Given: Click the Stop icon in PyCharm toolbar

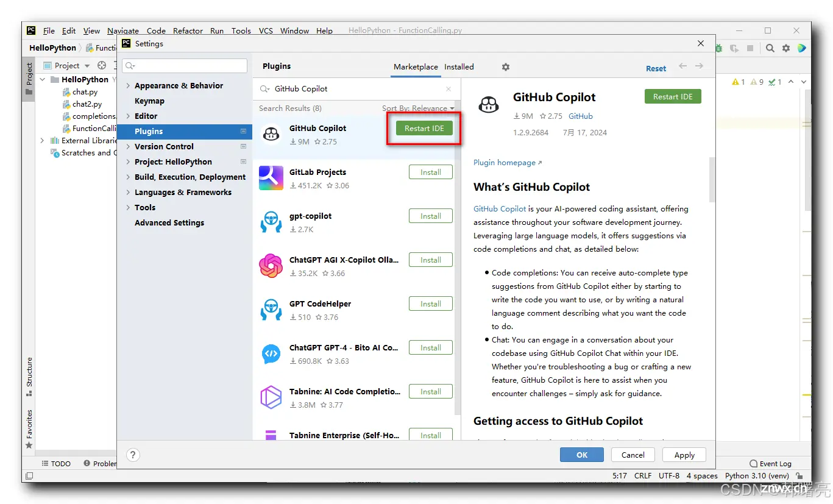Looking at the screenshot, I should click(x=750, y=48).
